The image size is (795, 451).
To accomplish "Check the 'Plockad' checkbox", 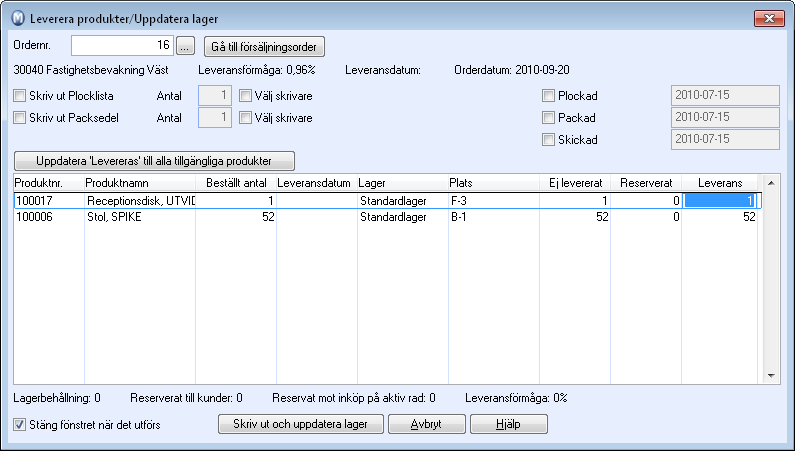I will click(548, 95).
